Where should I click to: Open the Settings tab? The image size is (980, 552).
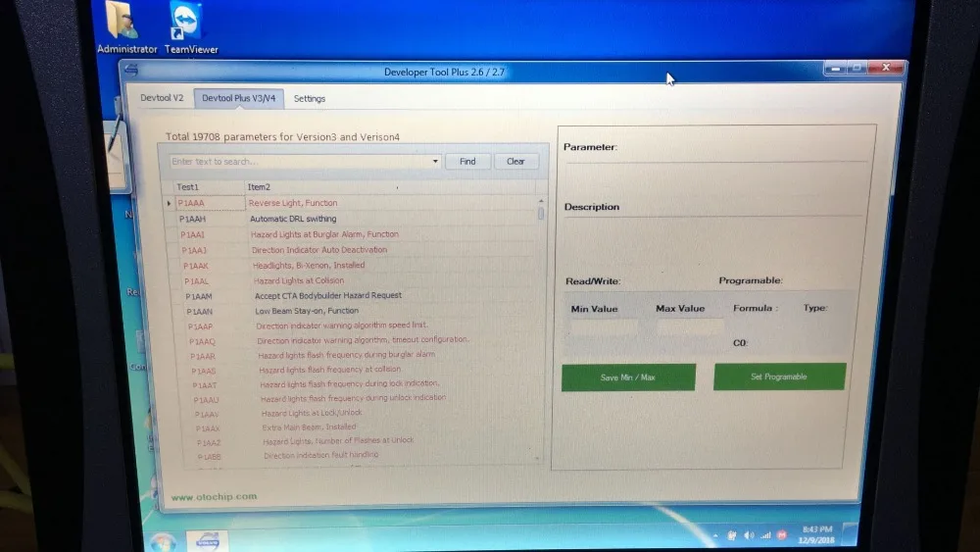coord(310,99)
